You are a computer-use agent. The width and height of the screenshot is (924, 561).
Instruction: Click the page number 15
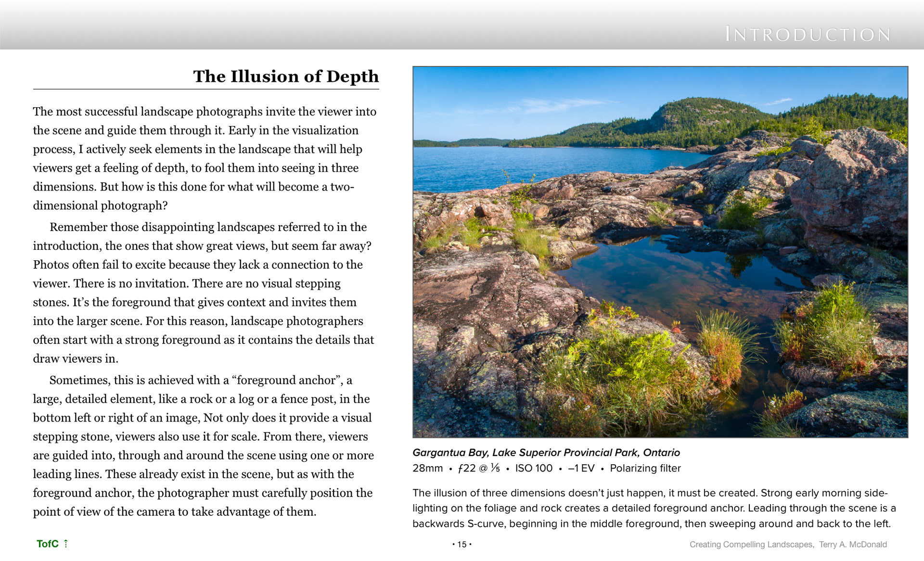[462, 545]
